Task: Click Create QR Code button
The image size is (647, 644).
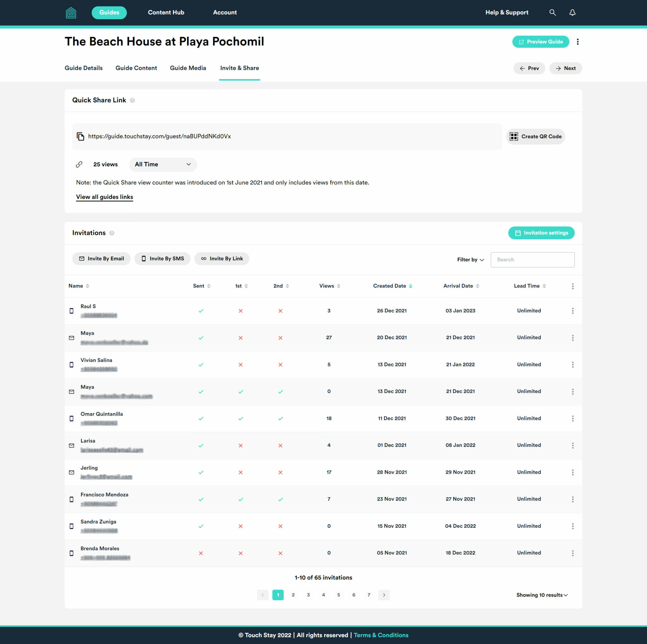Action: click(535, 137)
